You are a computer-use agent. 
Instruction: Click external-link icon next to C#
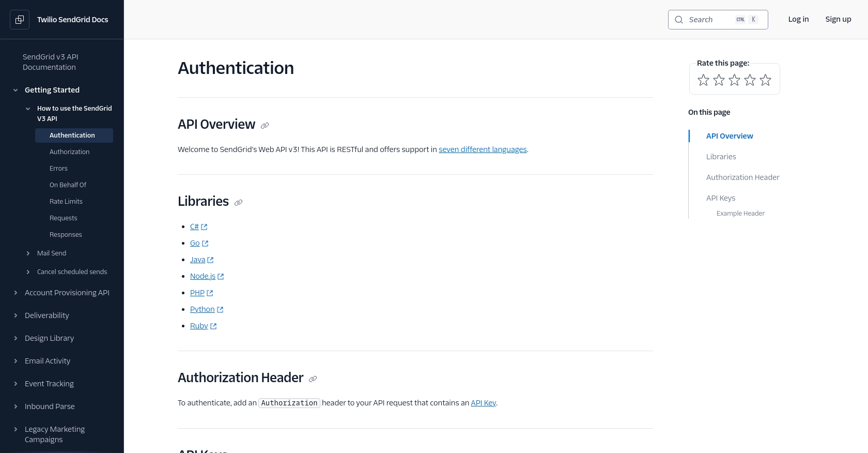pyautogui.click(x=204, y=227)
